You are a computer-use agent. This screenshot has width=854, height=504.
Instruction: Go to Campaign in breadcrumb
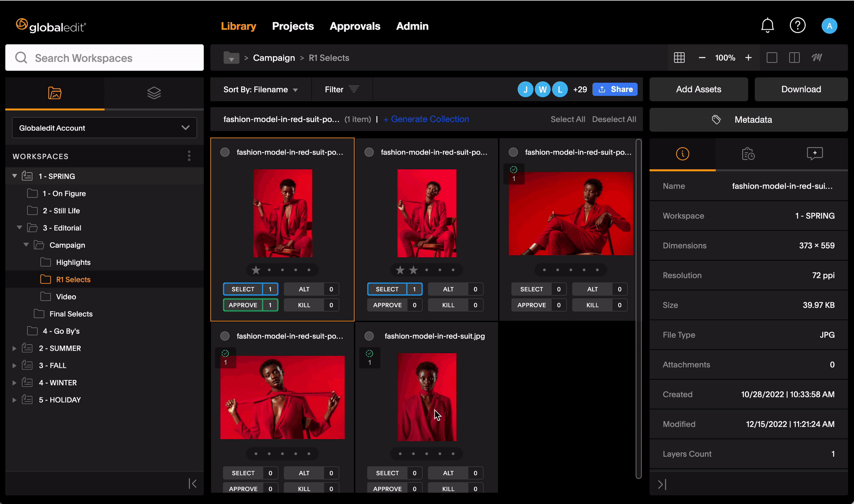pos(274,58)
